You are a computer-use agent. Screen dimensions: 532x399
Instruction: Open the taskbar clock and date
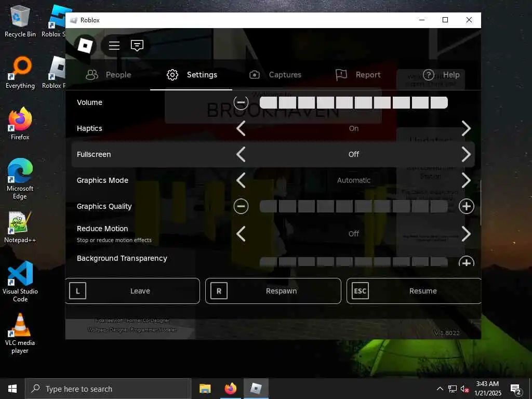tap(487, 389)
